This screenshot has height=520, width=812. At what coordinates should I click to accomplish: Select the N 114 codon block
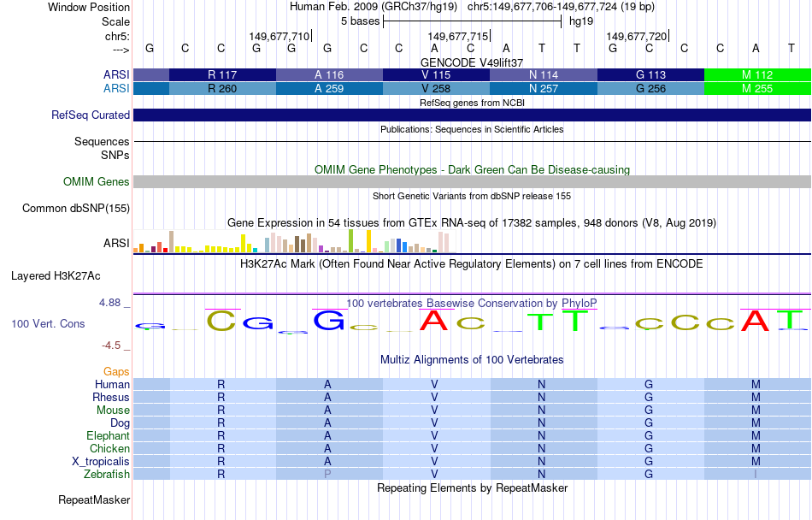click(x=544, y=74)
